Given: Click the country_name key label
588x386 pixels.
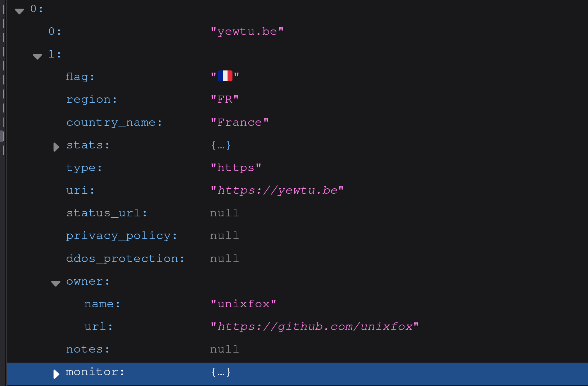Looking at the screenshot, I should pos(114,123).
